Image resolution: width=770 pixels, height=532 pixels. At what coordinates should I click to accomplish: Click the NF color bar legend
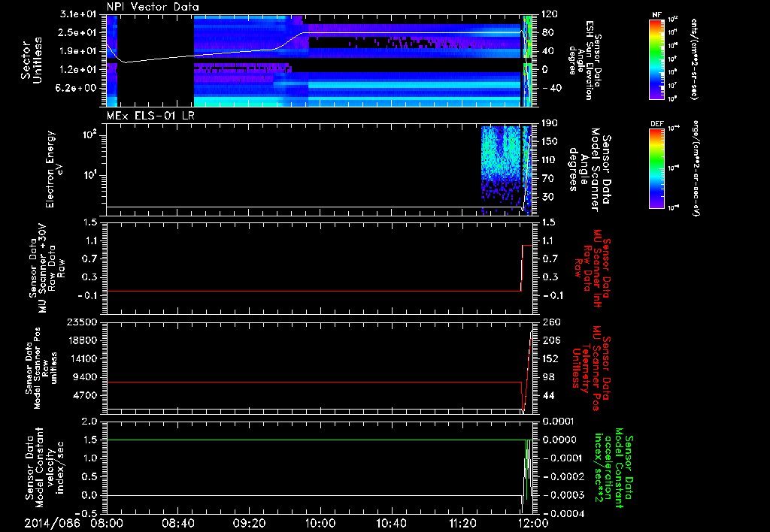[657, 59]
